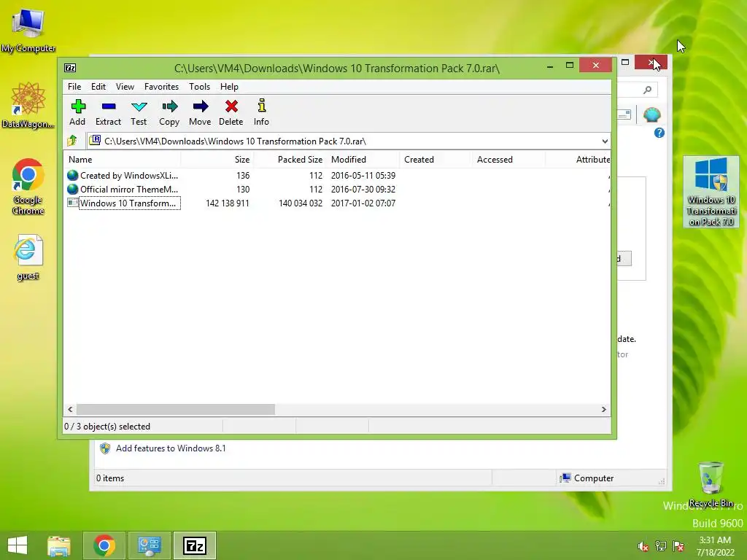Click size value 142 138 911
The height and width of the screenshot is (560, 747).
tap(228, 203)
